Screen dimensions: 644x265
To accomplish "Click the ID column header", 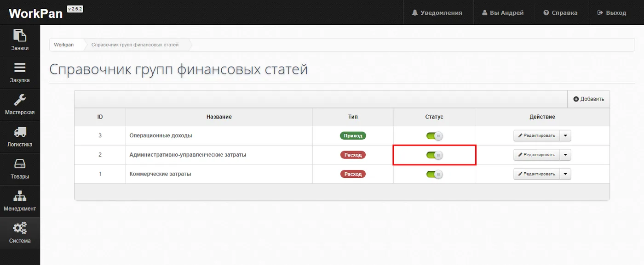I will pos(100,117).
